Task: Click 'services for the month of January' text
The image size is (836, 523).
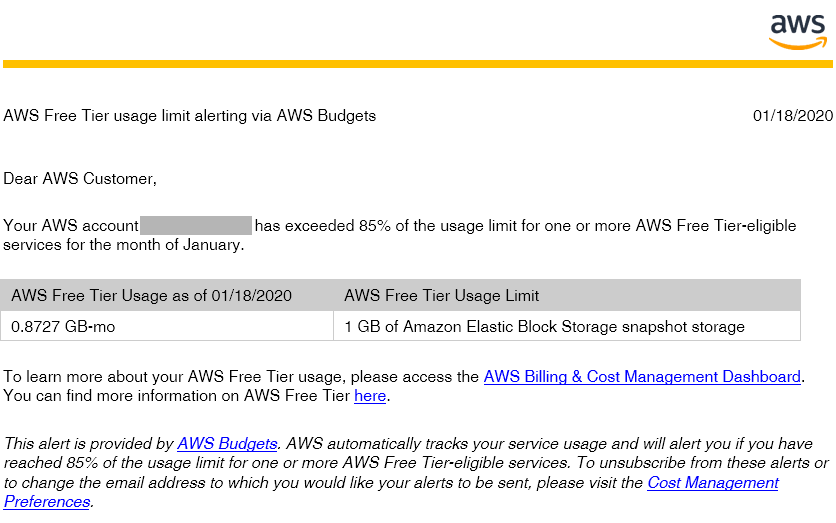Action: pyautogui.click(x=124, y=245)
